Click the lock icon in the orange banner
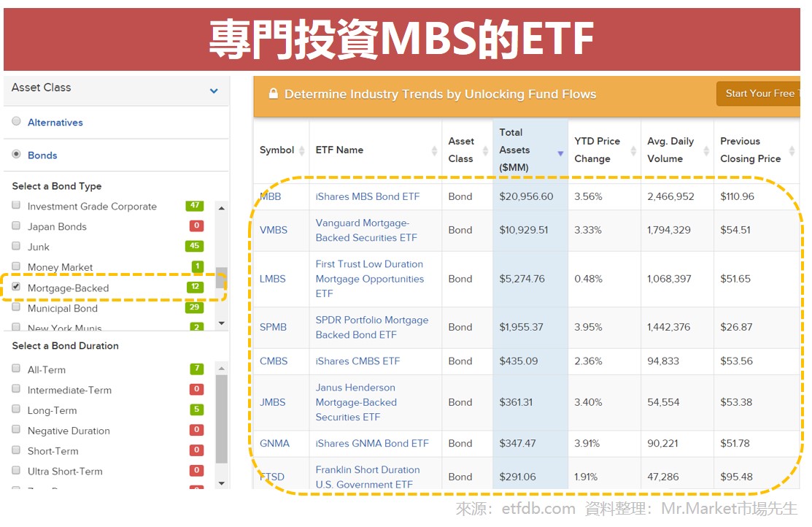812x527 pixels. point(274,93)
